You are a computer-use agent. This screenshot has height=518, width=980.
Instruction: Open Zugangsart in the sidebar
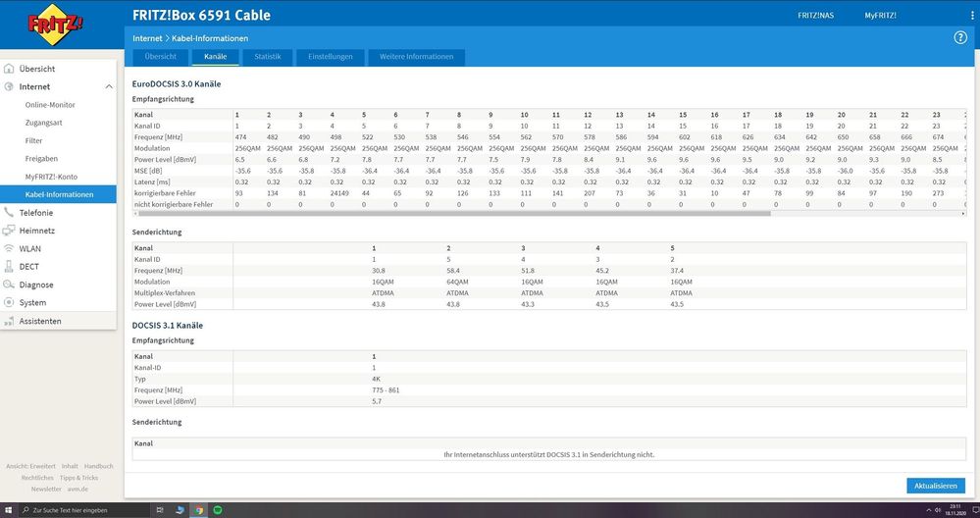click(x=44, y=123)
